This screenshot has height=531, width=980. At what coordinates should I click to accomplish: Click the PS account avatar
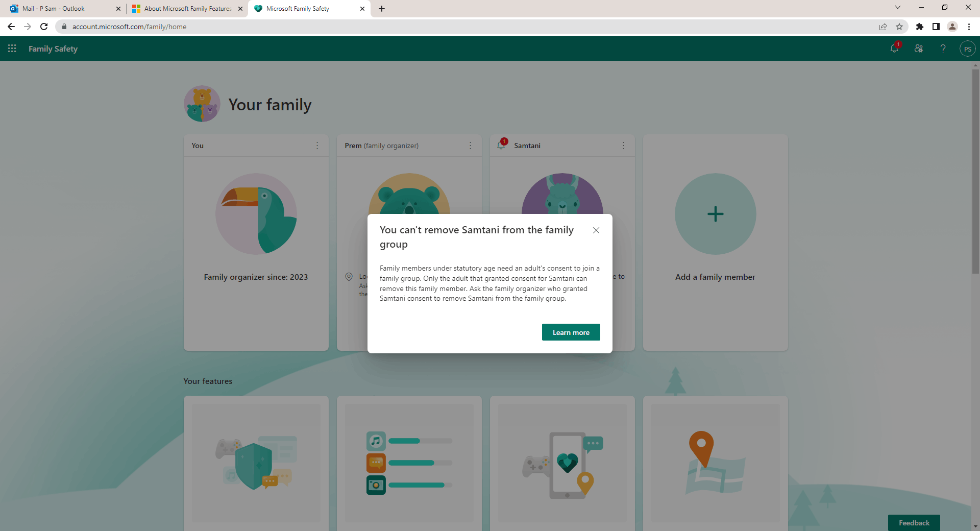click(x=968, y=49)
